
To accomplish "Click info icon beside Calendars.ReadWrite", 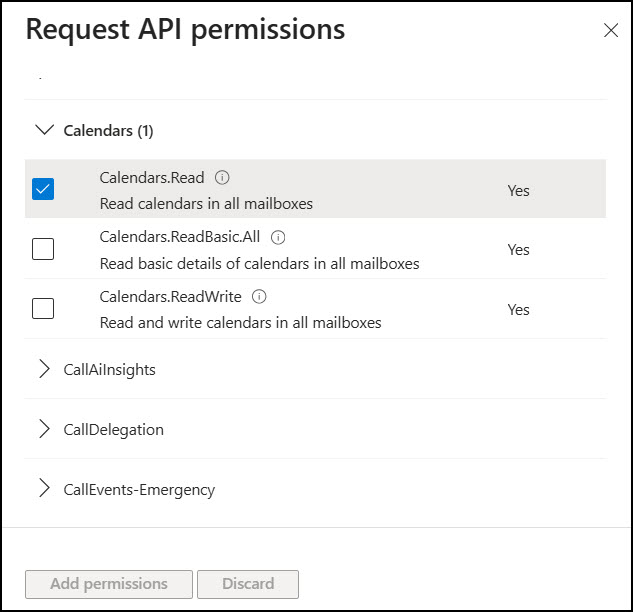I will coord(259,297).
